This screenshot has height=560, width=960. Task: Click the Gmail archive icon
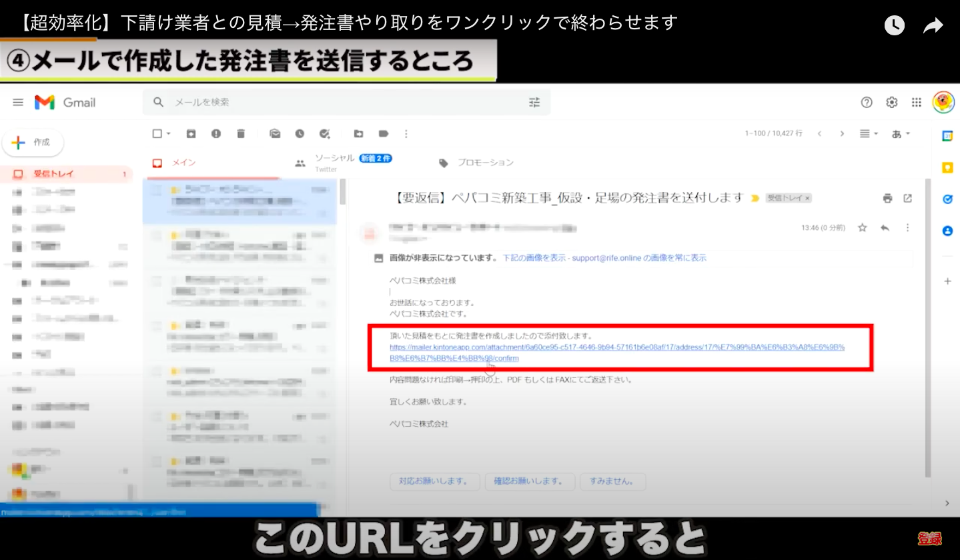[x=191, y=134]
